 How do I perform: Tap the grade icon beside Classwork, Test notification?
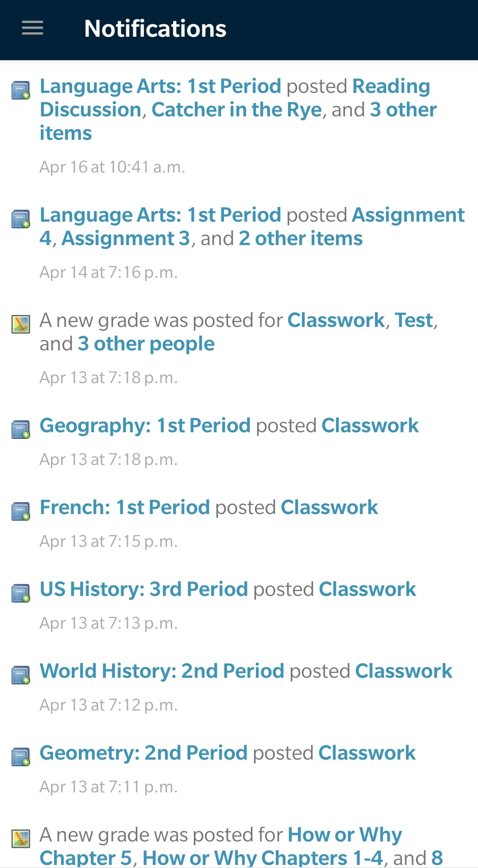pos(21,324)
